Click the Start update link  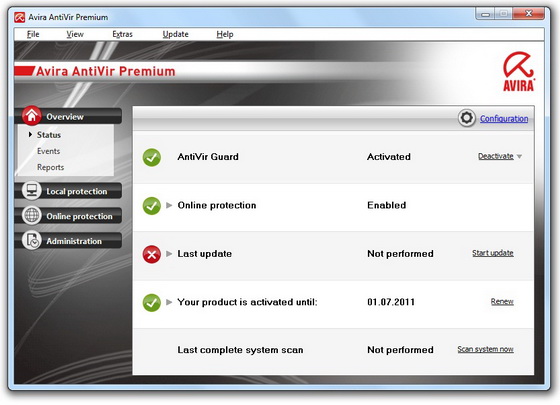[x=493, y=253]
